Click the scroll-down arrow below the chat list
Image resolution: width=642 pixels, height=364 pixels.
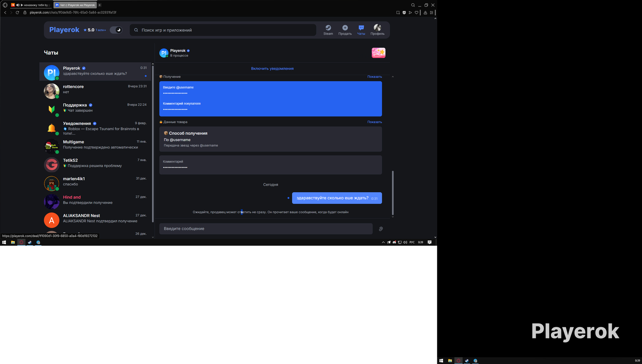pos(153,237)
